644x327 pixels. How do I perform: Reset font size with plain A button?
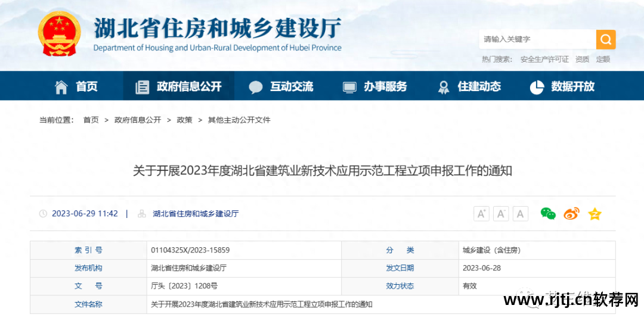[521, 214]
